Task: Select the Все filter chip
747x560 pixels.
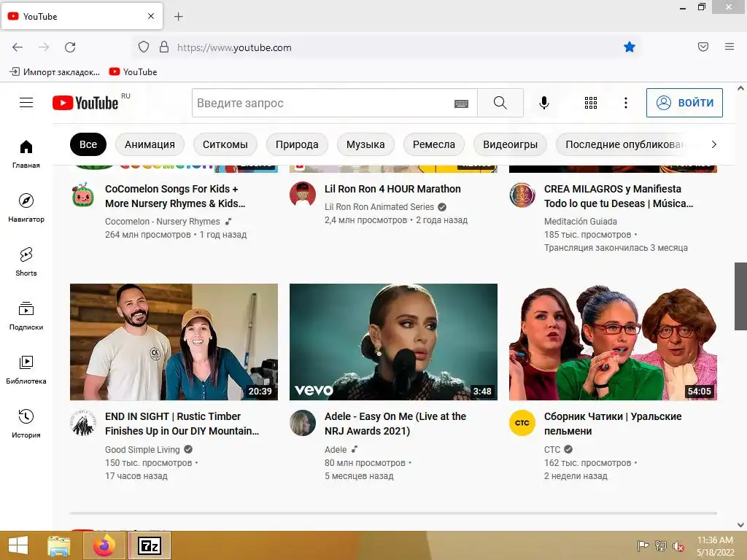Action: [88, 144]
